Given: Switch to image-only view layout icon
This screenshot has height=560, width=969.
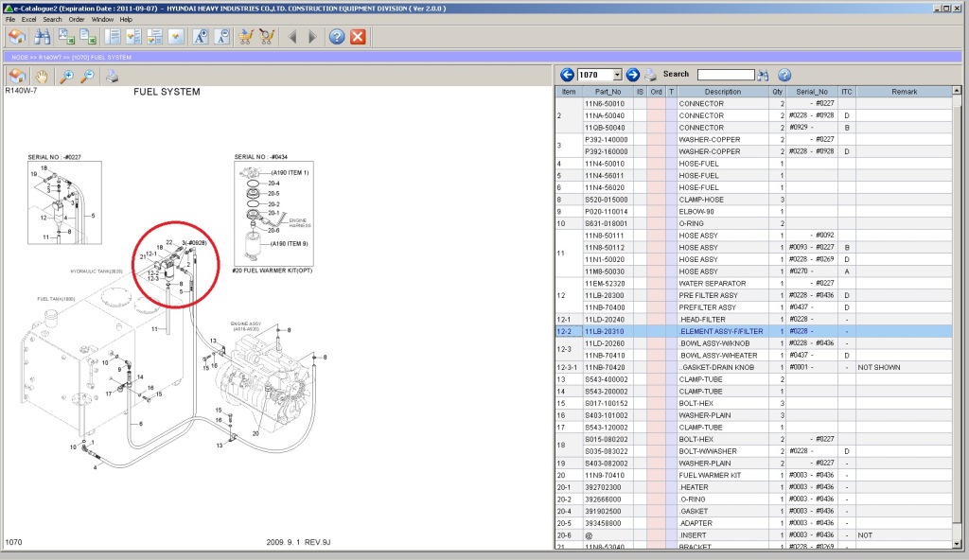Looking at the screenshot, I should 176,37.
